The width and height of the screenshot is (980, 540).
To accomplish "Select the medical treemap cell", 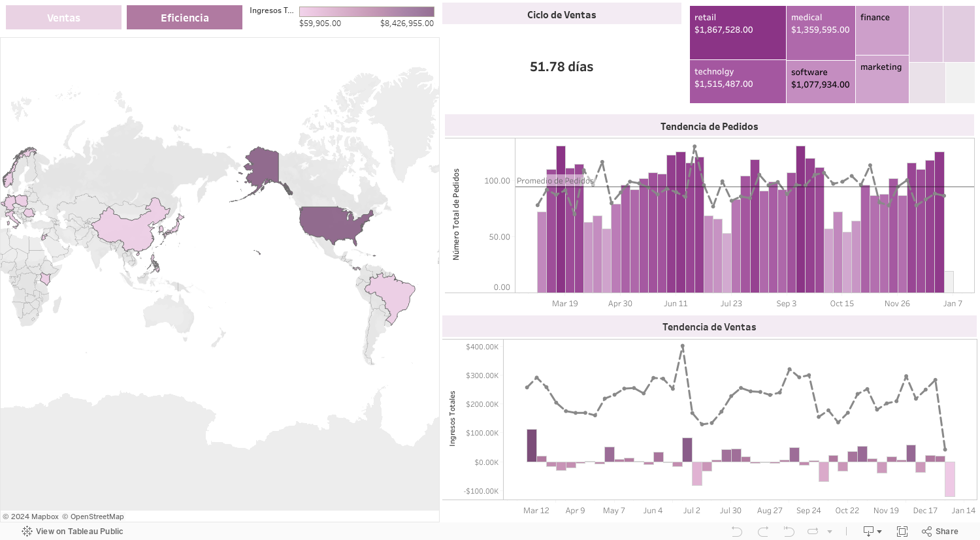I will coord(821,33).
